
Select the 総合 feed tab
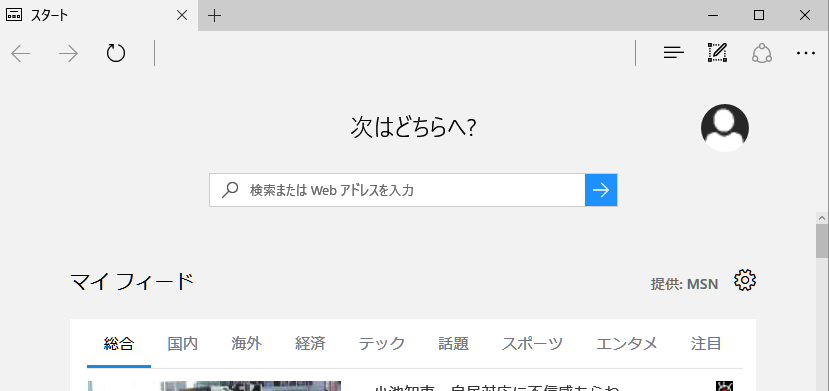[119, 344]
